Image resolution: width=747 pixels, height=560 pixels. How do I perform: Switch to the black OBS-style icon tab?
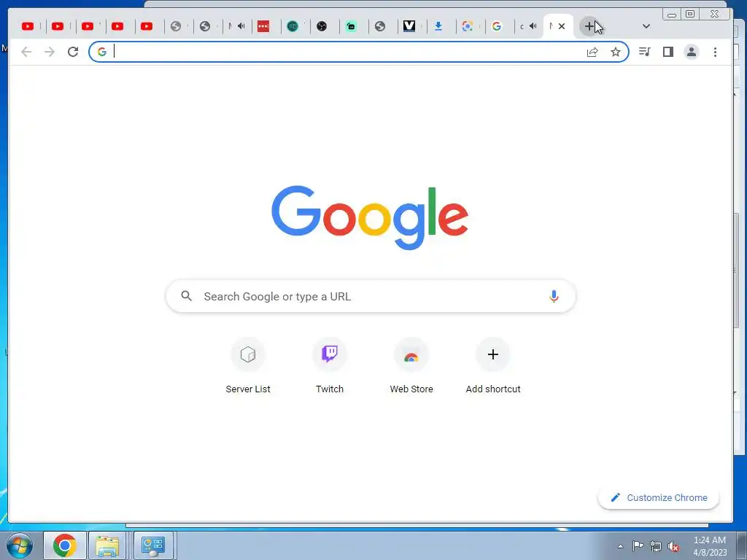(322, 26)
